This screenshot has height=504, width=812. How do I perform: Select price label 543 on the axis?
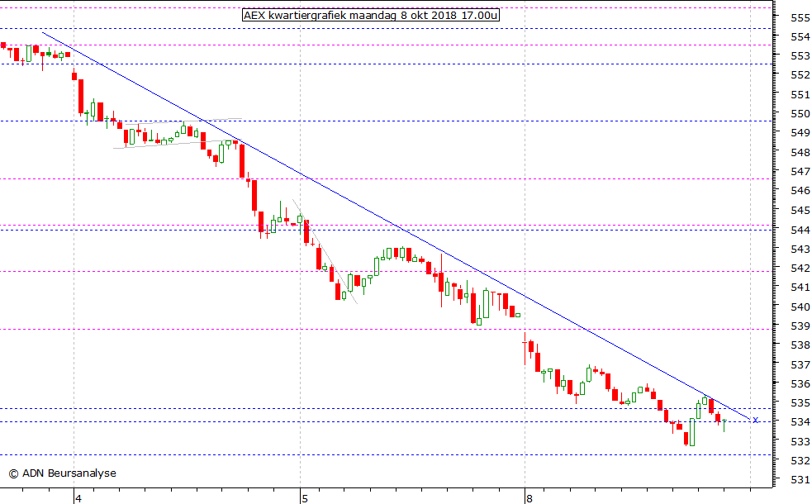[800, 249]
